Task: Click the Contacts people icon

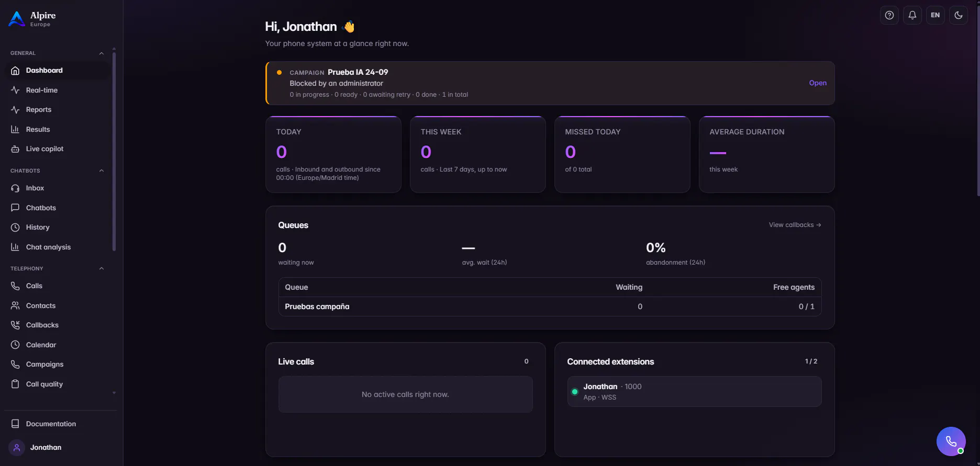Action: click(15, 305)
